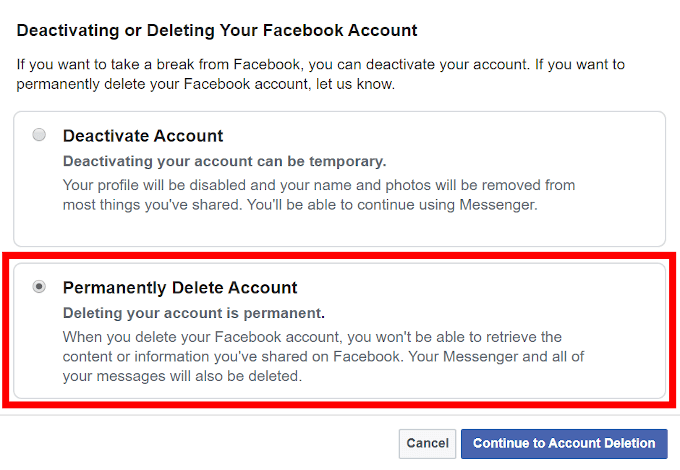
Task: Select the Deactivate Account radio button
Action: 39,135
